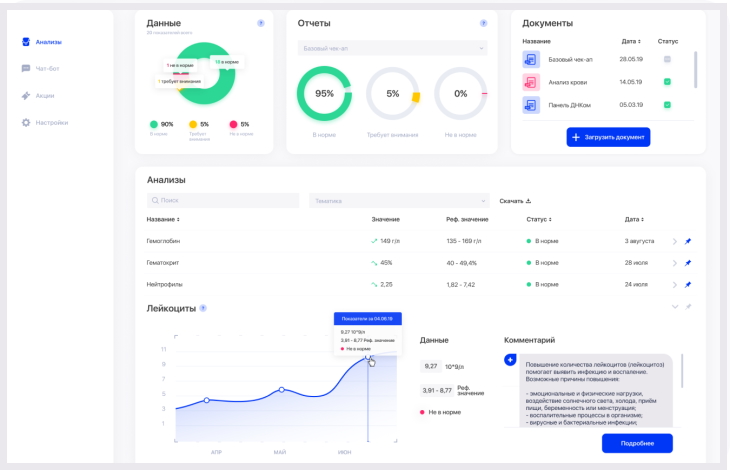Click plus icon beside the comment text
The width and height of the screenshot is (730, 470).
[510, 359]
